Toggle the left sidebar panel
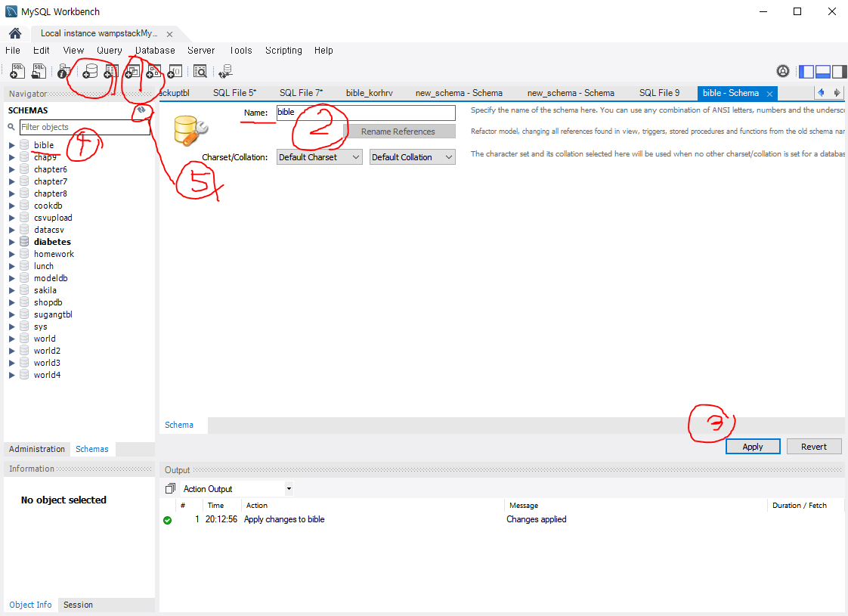 [x=806, y=71]
